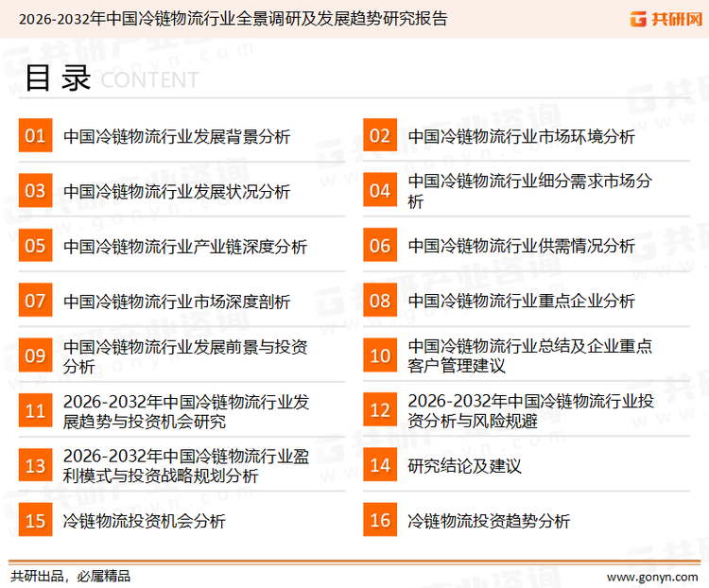Click the orange 11 number badge

click(x=35, y=410)
